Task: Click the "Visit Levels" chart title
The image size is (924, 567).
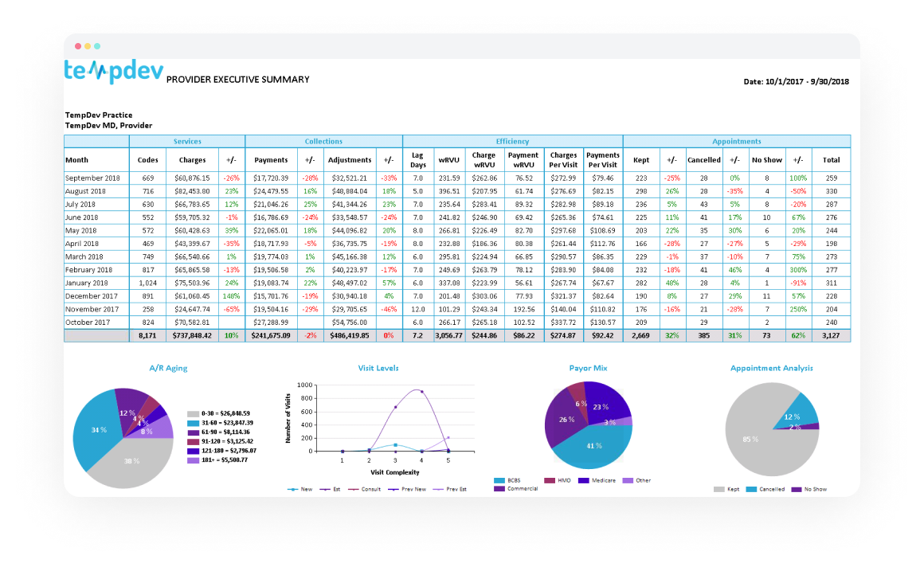Action: point(380,368)
